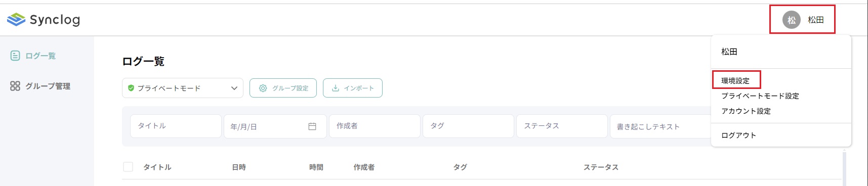Open the 松田 user account menu
This screenshot has height=186, width=868.
802,20
